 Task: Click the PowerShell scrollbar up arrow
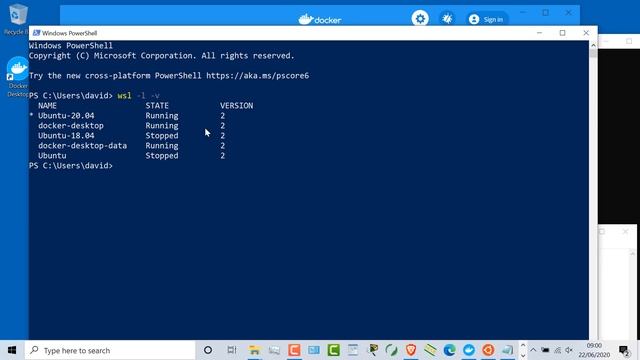coord(593,45)
